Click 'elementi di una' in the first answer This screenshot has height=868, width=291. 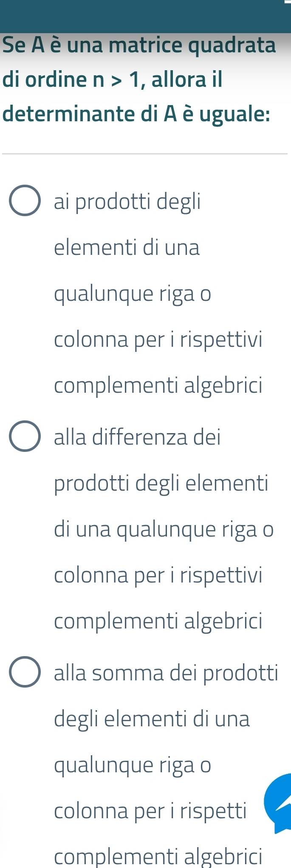pyautogui.click(x=127, y=247)
